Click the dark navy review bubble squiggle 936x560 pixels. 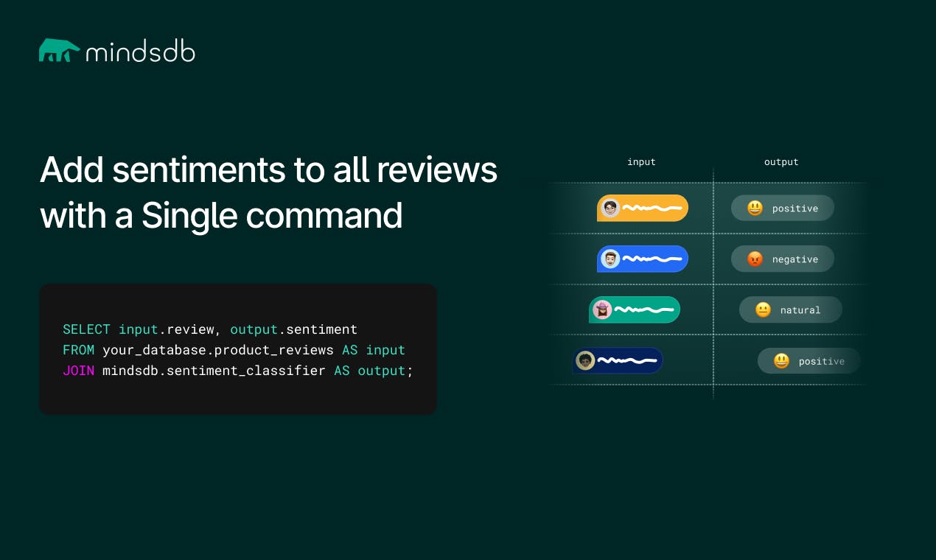point(626,360)
